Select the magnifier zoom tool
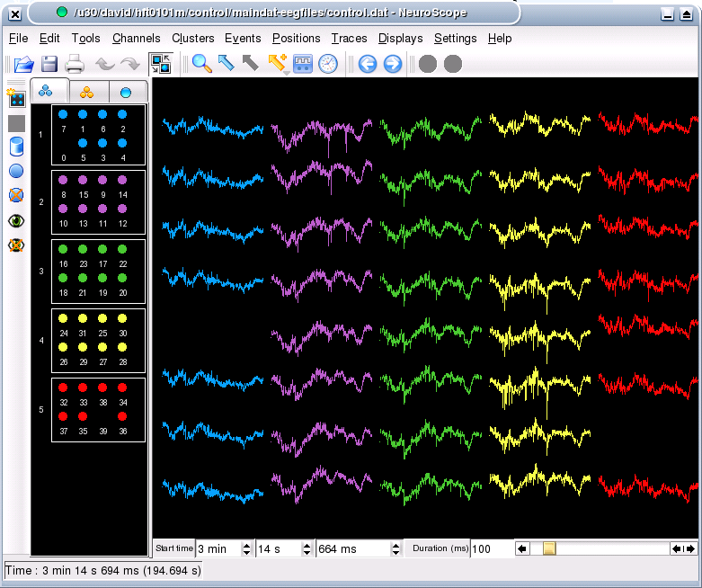This screenshot has height=588, width=702. pyautogui.click(x=202, y=64)
